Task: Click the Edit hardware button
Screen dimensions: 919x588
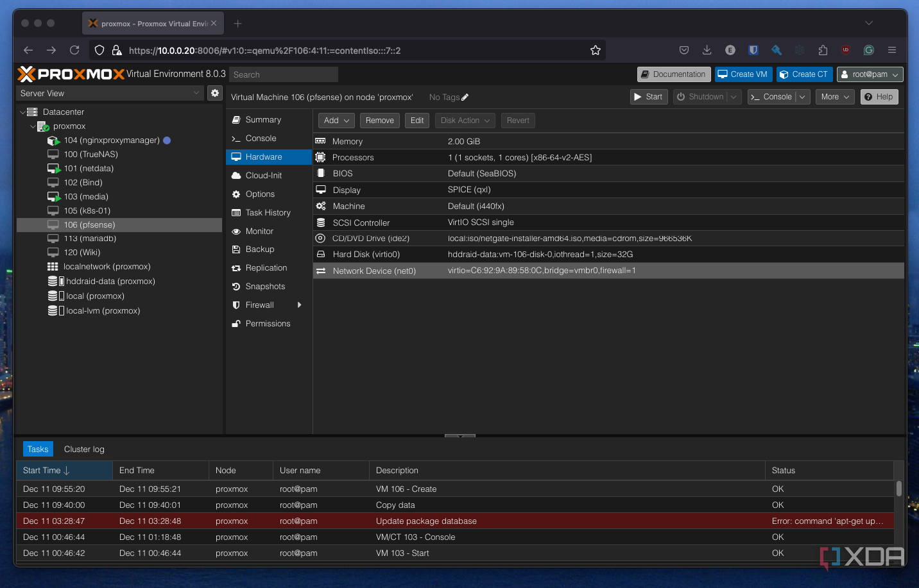Action: tap(417, 121)
